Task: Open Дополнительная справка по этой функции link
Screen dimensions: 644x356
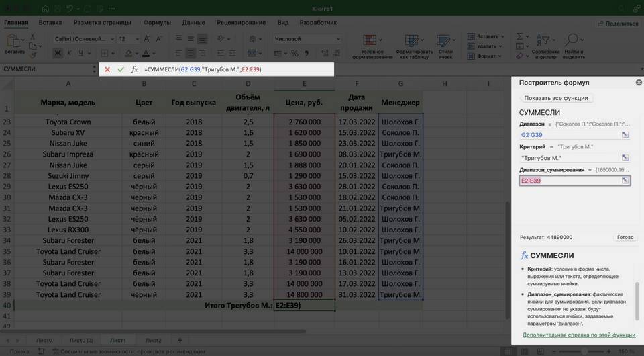Action: point(578,335)
